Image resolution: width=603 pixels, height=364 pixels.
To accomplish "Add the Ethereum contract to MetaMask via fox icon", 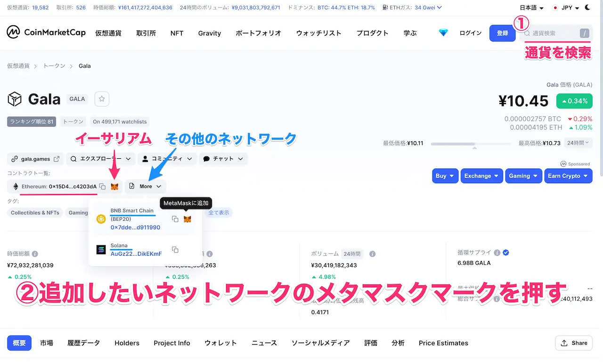I will click(x=114, y=186).
